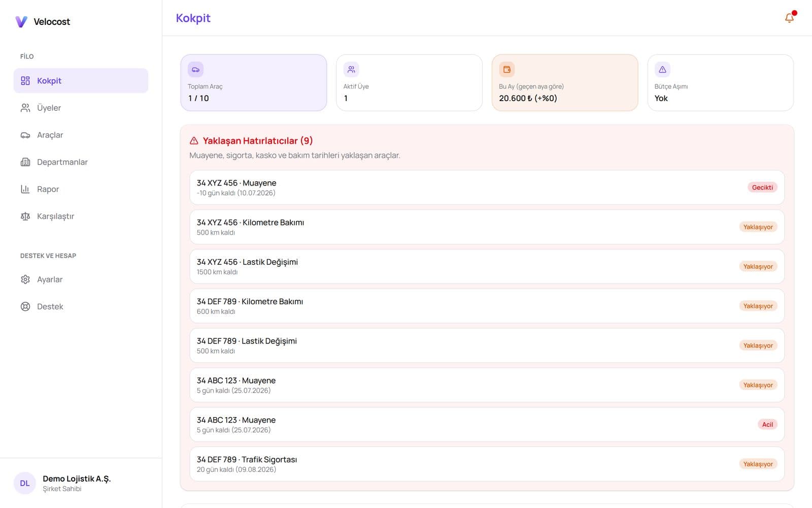Viewport: 812px width, 508px height.
Task: Click Yaklaşıyor badge on 34 DEF 789 Kilometre Bakımı
Action: coord(758,306)
